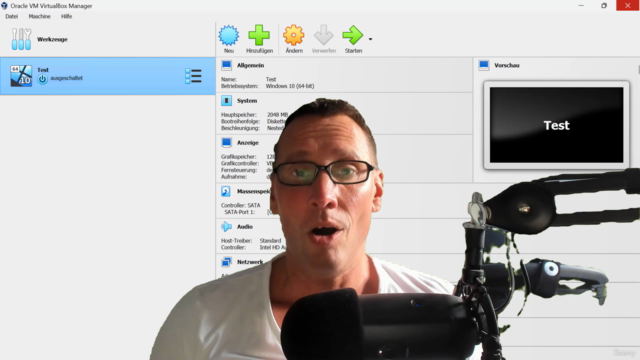Click the Audio speaker icon
The width and height of the screenshot is (640, 360).
[x=226, y=227]
